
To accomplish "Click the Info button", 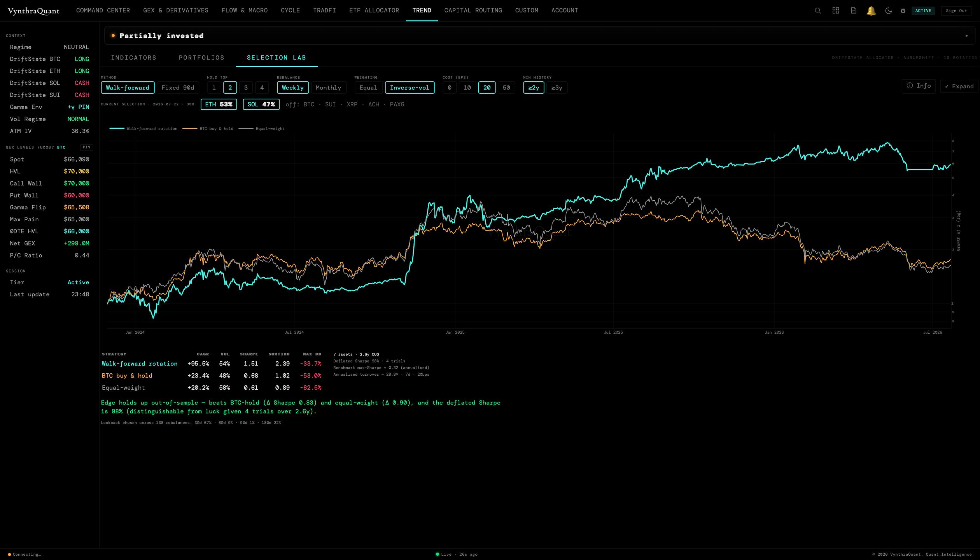I will coord(919,86).
